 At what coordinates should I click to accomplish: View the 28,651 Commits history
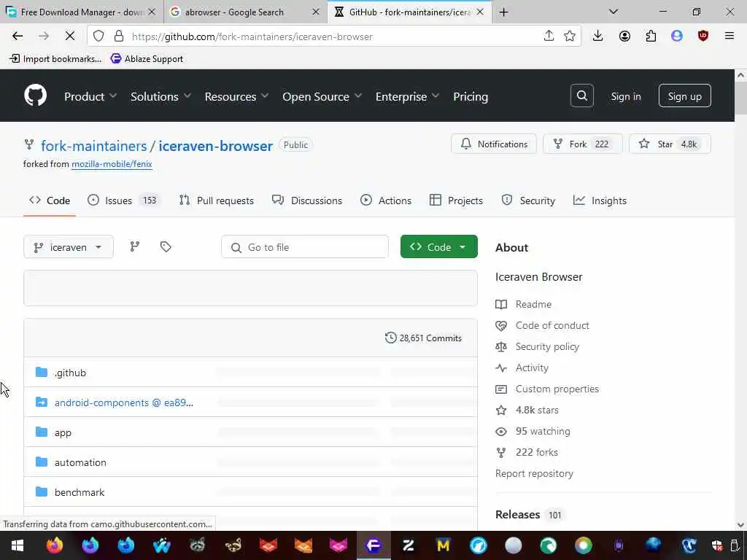[x=423, y=338]
